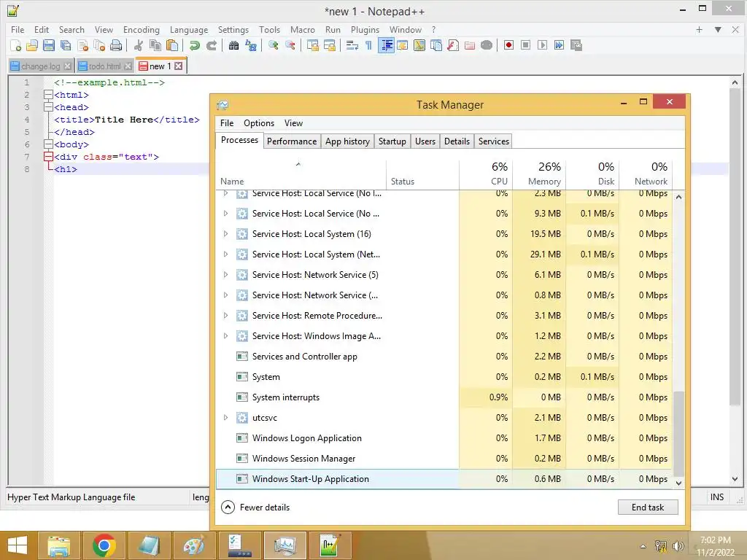
Task: Click the Replace toolbar icon
Action: [251, 45]
